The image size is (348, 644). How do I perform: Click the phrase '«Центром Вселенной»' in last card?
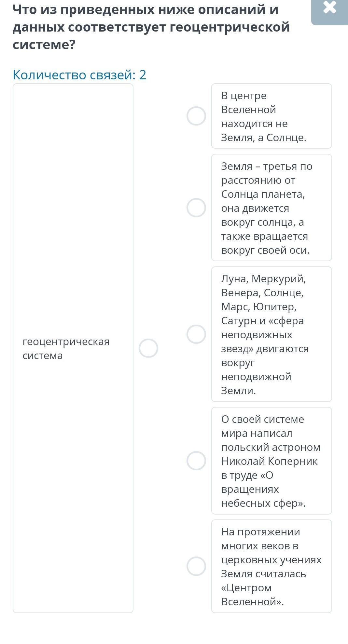(252, 595)
